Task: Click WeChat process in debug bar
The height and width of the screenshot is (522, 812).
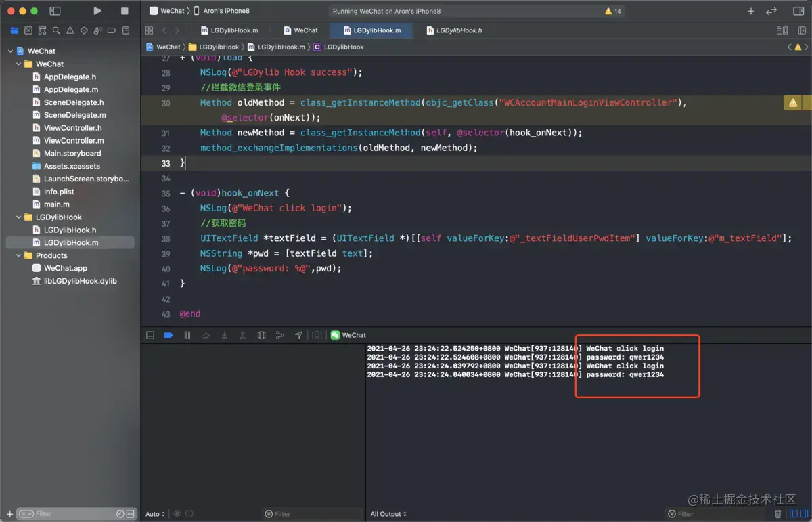Action: pos(348,335)
